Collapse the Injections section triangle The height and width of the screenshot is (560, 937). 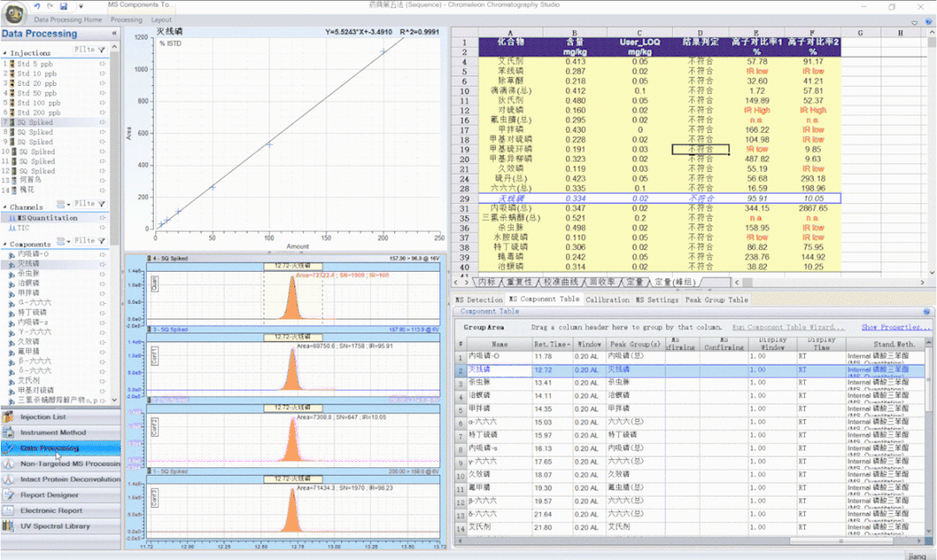[4, 53]
